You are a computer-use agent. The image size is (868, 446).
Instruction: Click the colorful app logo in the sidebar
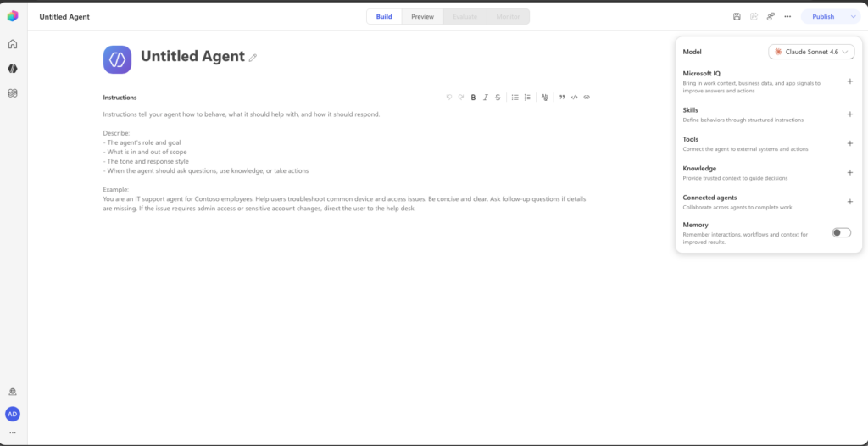click(12, 16)
